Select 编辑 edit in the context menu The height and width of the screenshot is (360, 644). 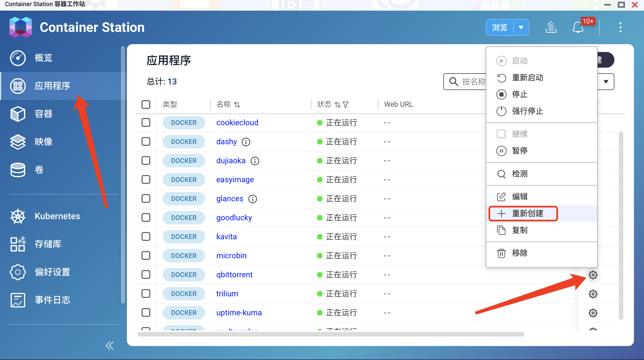542,196
